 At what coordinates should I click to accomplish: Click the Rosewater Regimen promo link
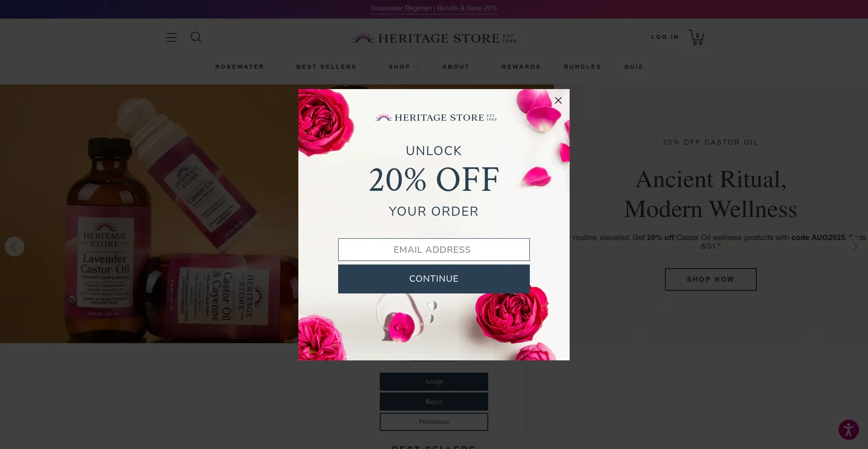(x=434, y=8)
